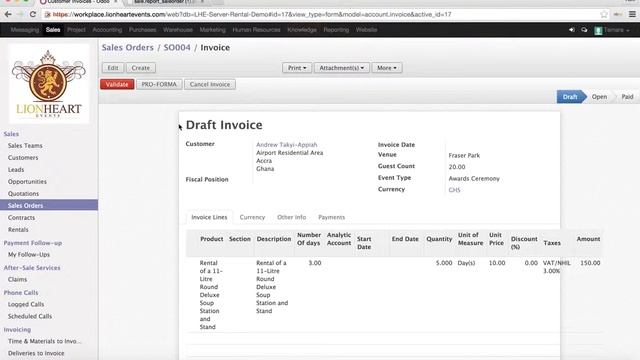Click the login arrow icon in top bar
The height and width of the screenshot is (360, 640).
[572, 30]
